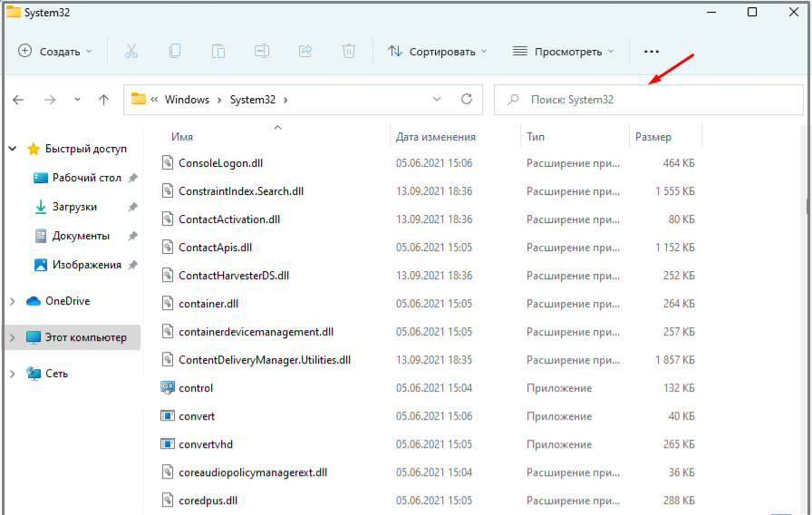The height and width of the screenshot is (515, 812).
Task: Navigate back with left arrow
Action: tap(18, 100)
